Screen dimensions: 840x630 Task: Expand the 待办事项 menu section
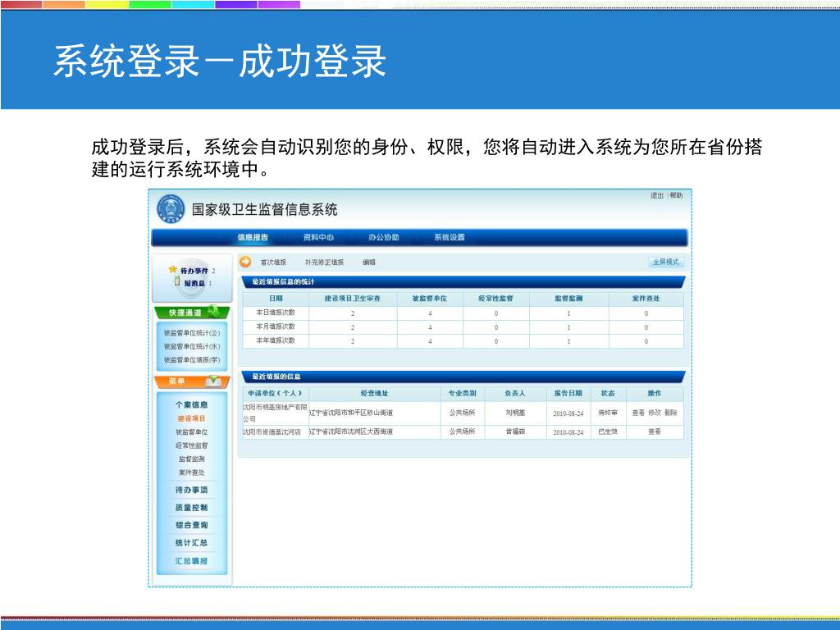click(191, 490)
